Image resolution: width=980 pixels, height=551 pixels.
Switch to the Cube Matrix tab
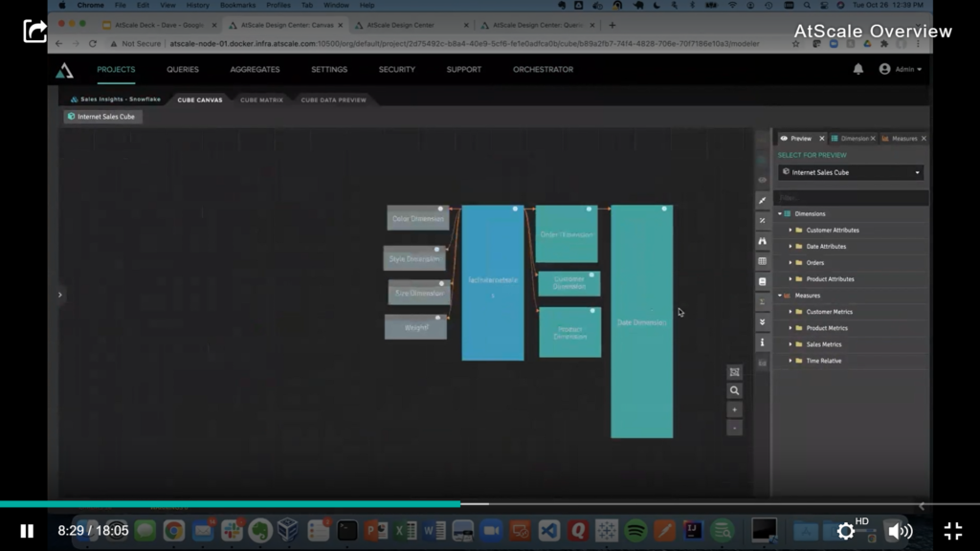click(x=262, y=99)
